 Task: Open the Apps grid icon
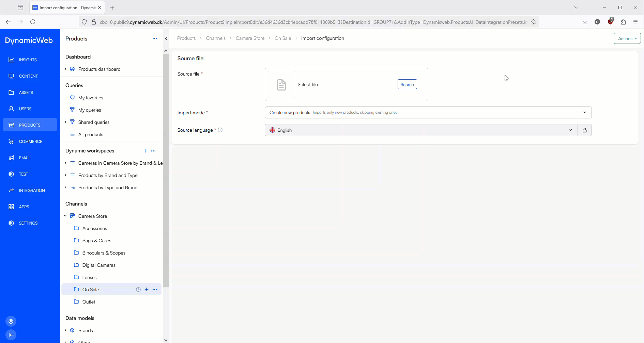coord(11,207)
